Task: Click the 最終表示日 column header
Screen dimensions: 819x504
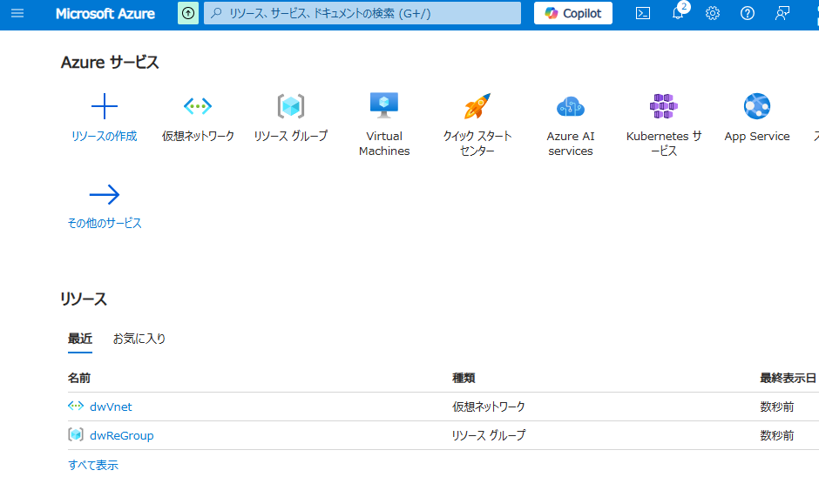Action: [x=788, y=379]
